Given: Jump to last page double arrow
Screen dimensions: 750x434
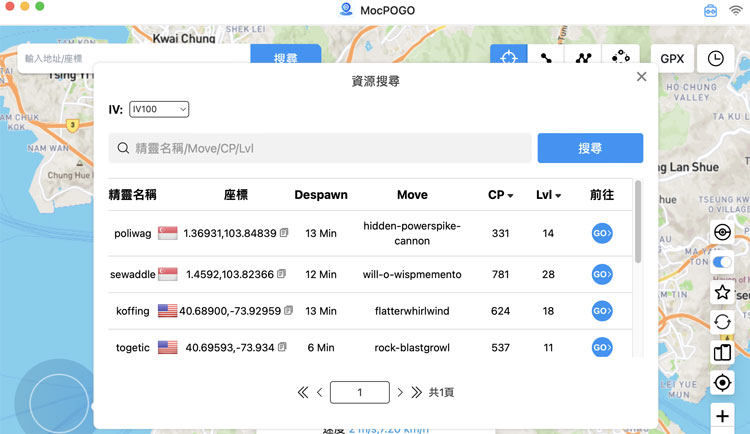Looking at the screenshot, I should tap(417, 393).
